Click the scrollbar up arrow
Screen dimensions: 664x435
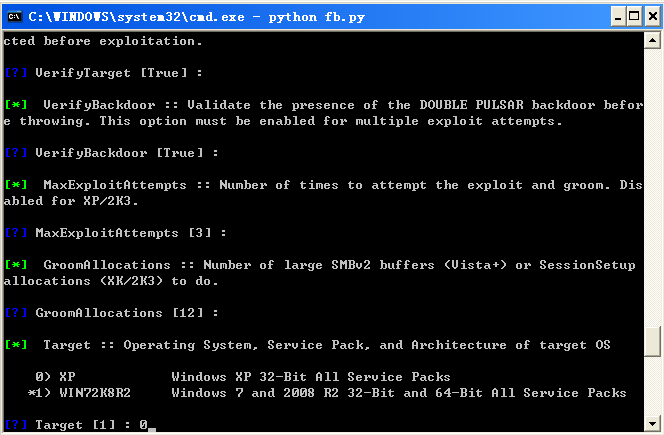[652, 41]
